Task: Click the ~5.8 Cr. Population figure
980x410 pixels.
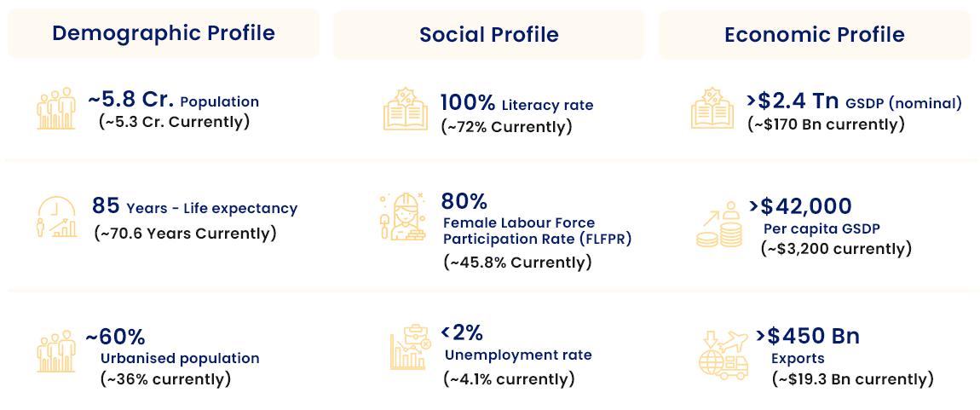Action: click(x=173, y=100)
